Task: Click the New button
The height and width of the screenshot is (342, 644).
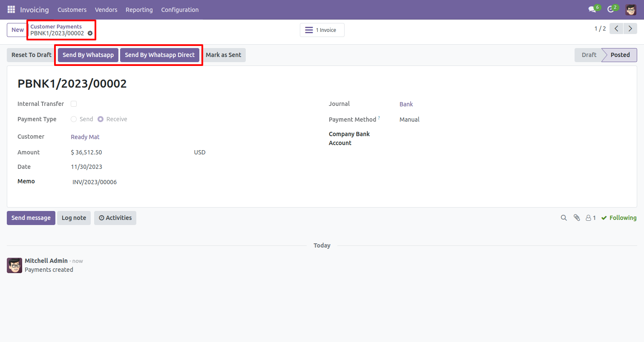Action: (17, 30)
